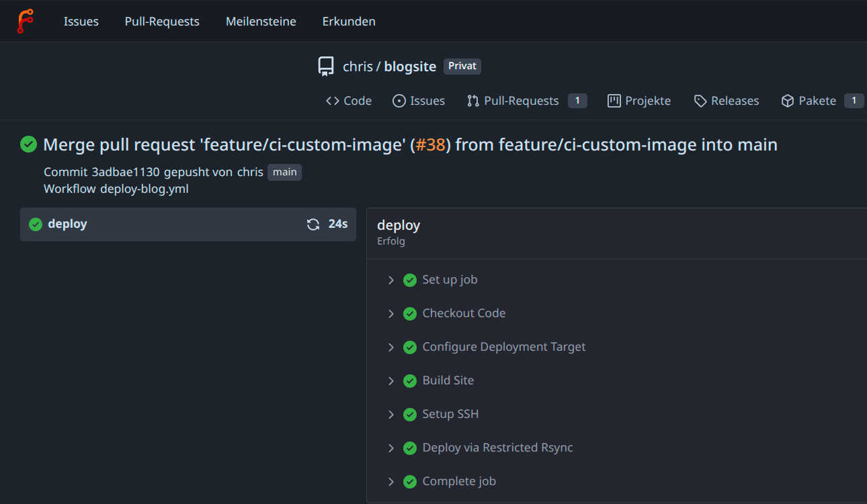Screen dimensions: 867x504
Task: Click green success icon beside workflow title
Action: pos(28,144)
